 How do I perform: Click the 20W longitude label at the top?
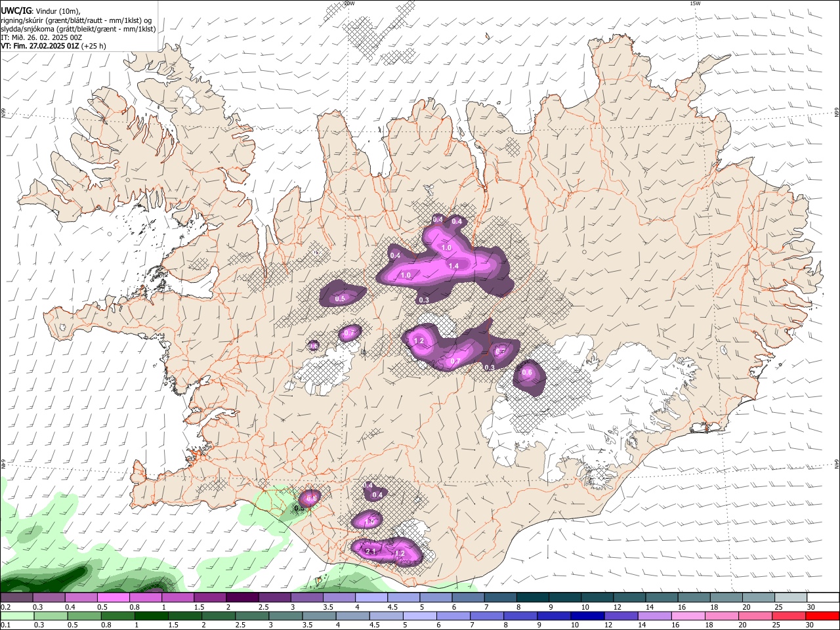click(x=349, y=3)
